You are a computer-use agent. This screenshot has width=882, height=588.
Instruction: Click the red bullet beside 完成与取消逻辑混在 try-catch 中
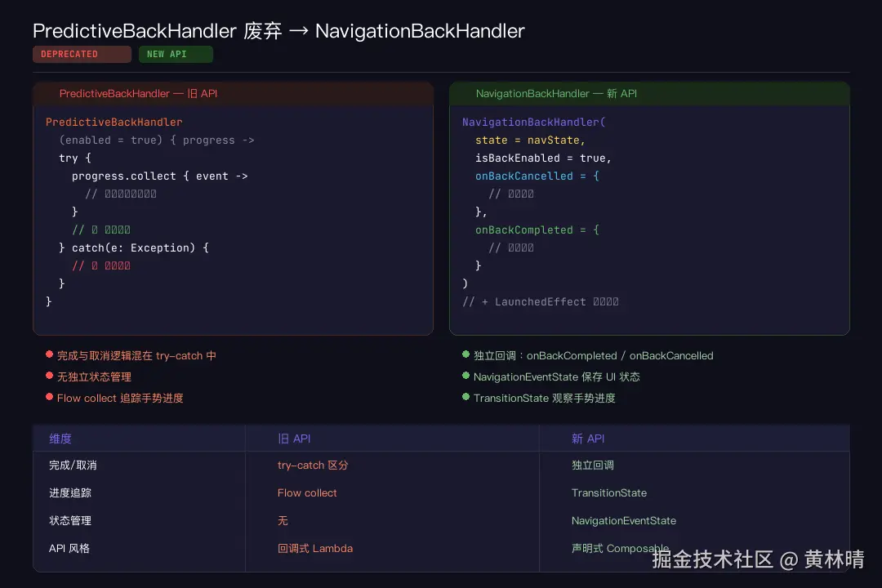click(x=49, y=355)
